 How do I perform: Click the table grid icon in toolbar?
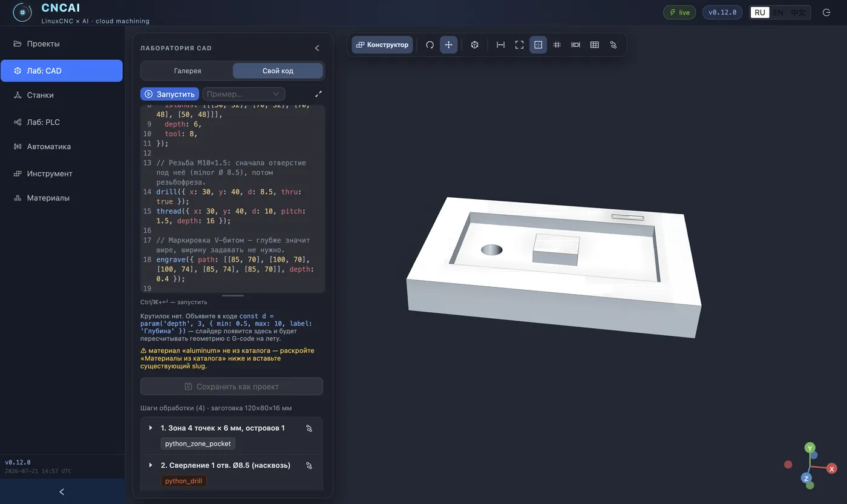594,45
